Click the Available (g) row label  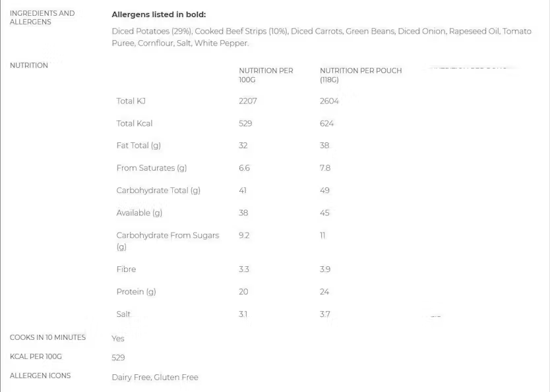click(x=139, y=213)
